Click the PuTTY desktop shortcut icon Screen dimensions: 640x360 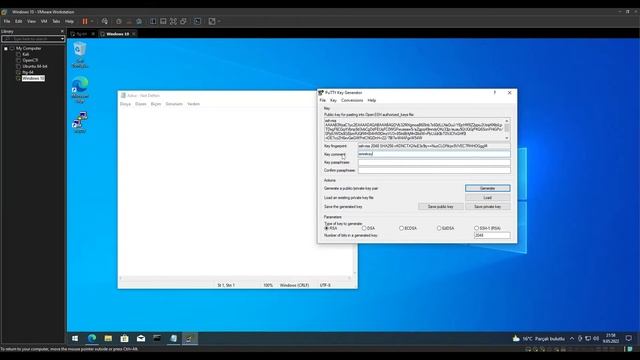point(80,122)
